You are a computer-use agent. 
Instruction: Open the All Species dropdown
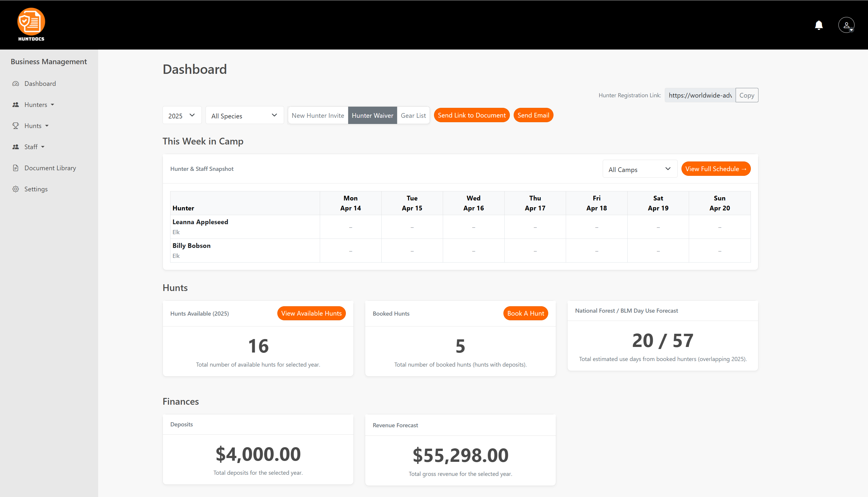[x=244, y=115]
